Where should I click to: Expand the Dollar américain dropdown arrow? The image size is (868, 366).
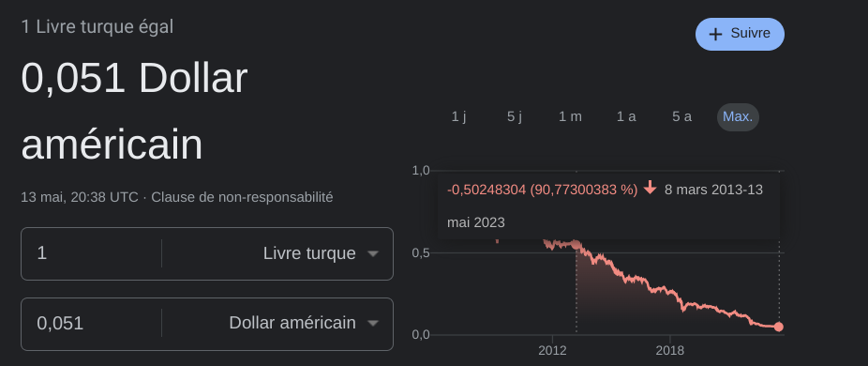(x=373, y=323)
